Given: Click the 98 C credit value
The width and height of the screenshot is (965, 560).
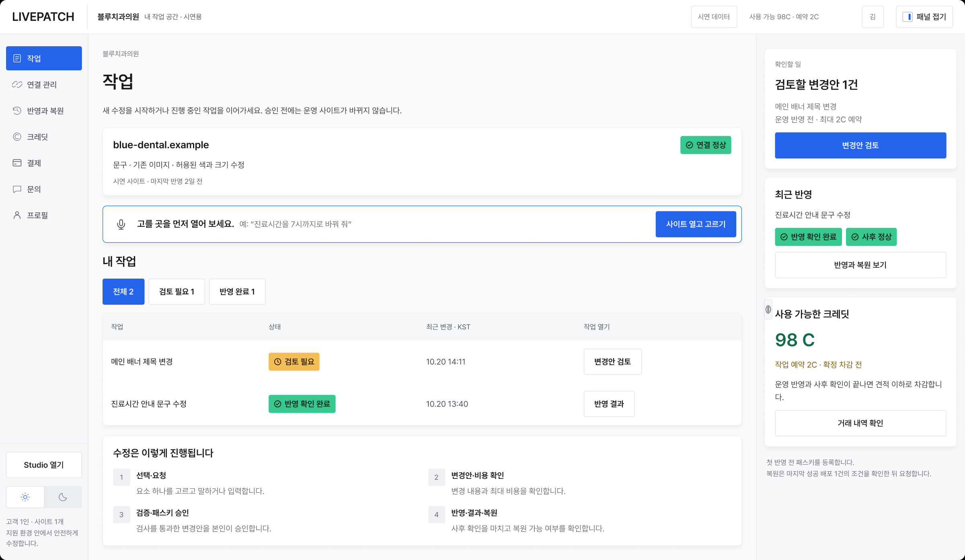Looking at the screenshot, I should [795, 340].
